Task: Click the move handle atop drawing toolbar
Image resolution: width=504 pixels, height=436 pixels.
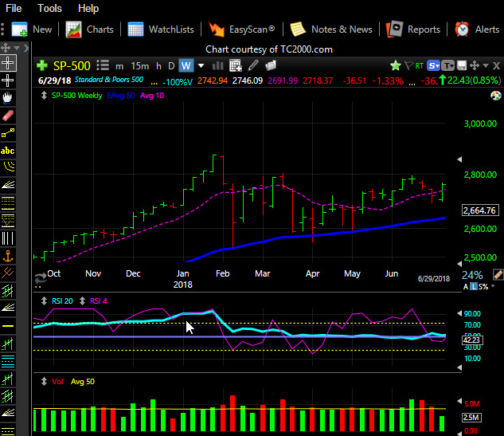Action: (x=6, y=48)
